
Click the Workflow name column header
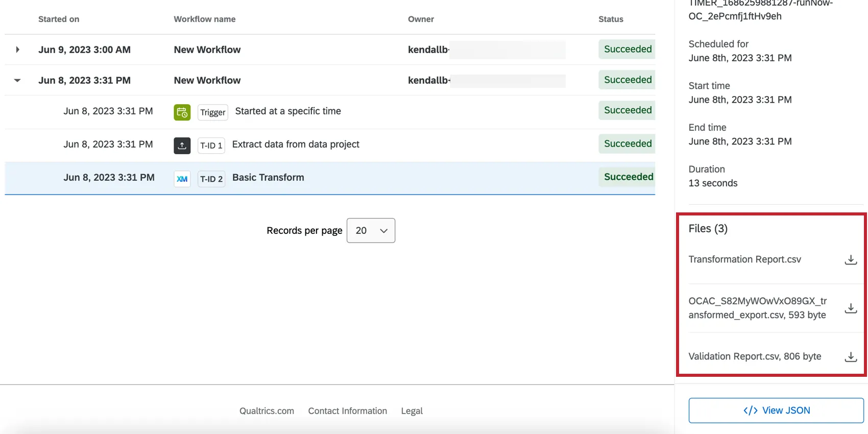point(204,19)
